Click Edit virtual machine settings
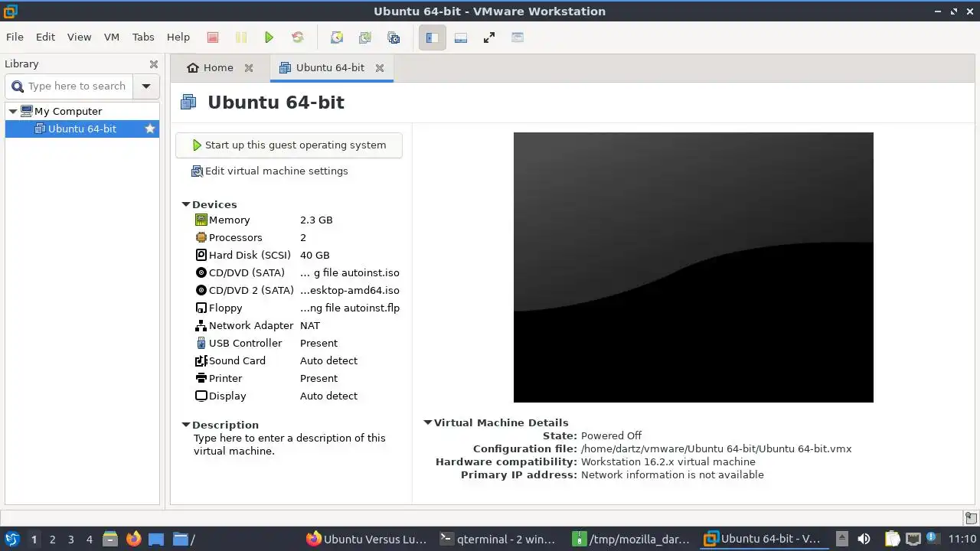The width and height of the screenshot is (980, 551). 269,171
